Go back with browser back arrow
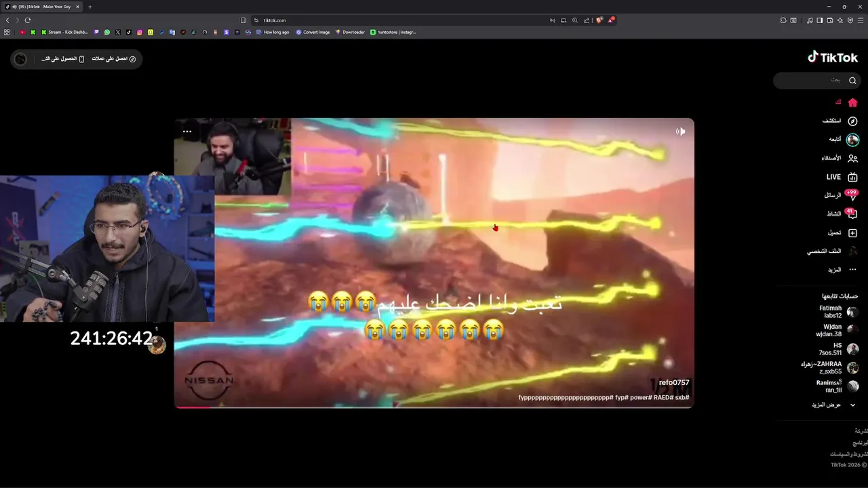This screenshot has height=488, width=868. click(x=7, y=20)
